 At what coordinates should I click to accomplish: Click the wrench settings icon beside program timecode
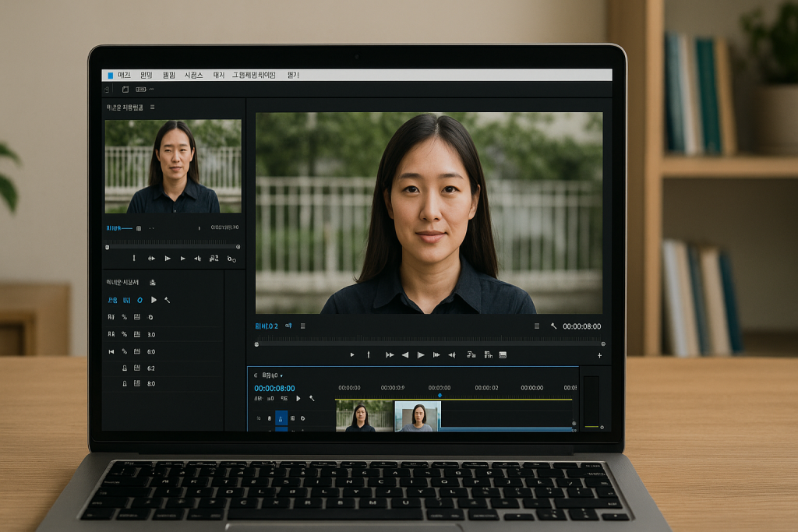pyautogui.click(x=553, y=326)
